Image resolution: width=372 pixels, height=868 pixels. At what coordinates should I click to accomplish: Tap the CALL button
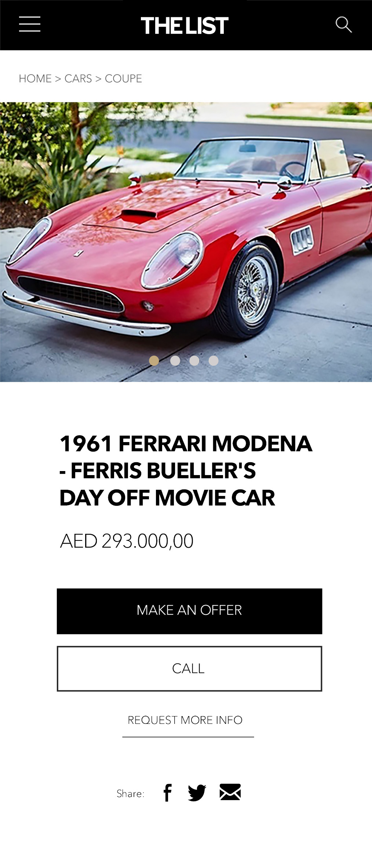(189, 668)
